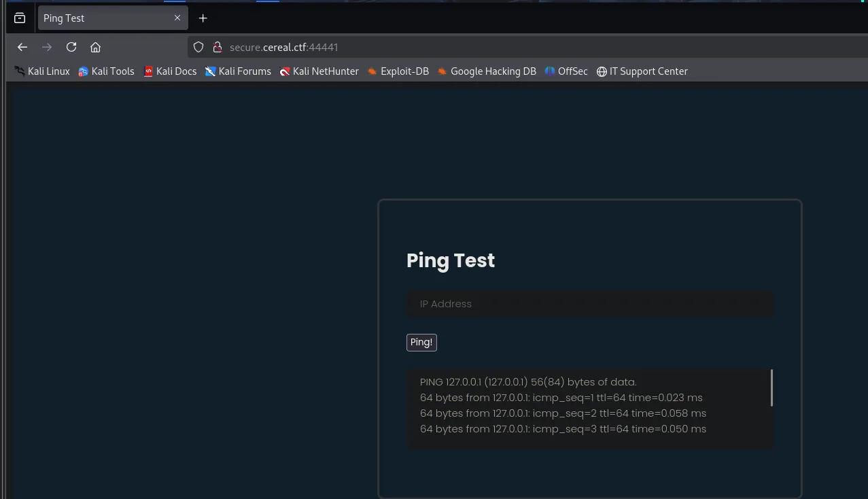Close the Ping Test tab
This screenshot has height=499, width=868.
pyautogui.click(x=177, y=18)
